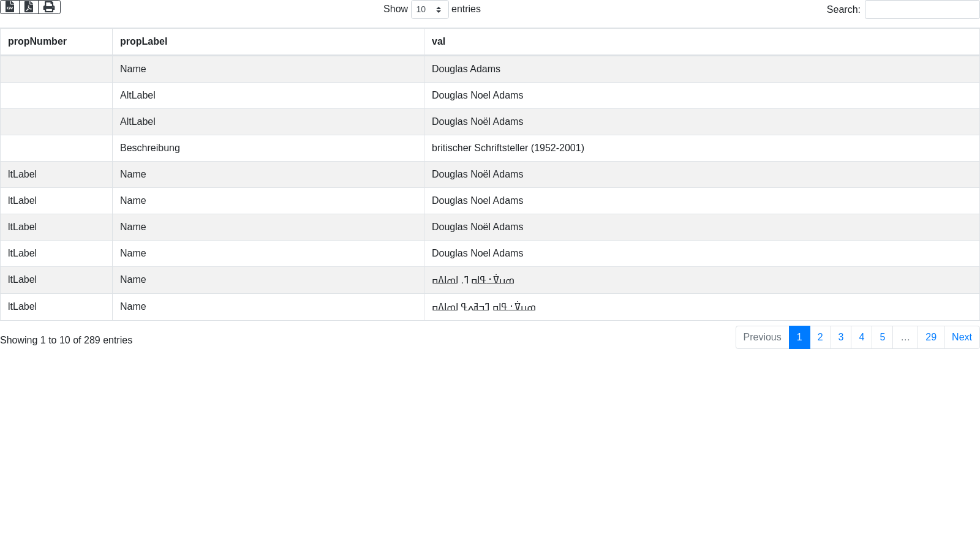980x551 pixels.
Task: Go to pagination page 4
Action: pos(862,337)
